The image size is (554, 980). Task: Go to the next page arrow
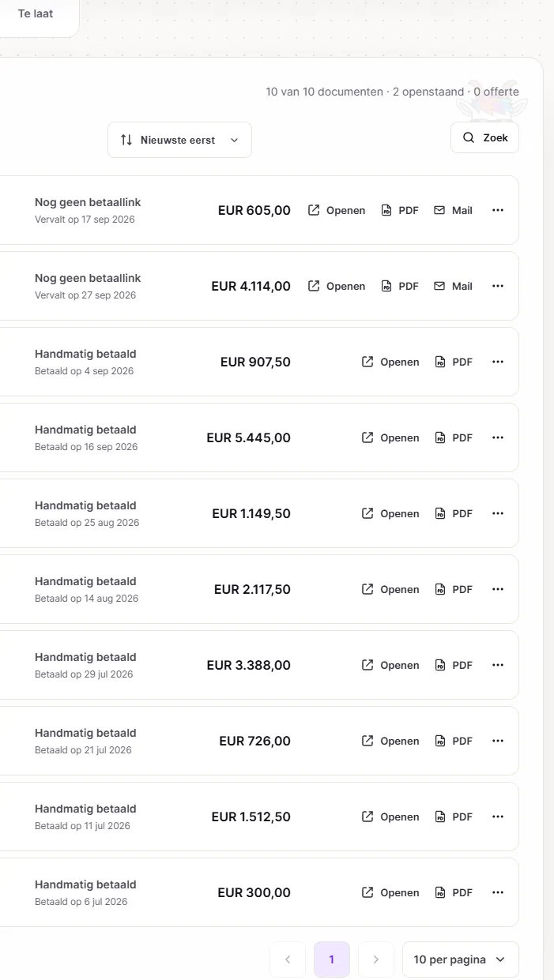pos(376,959)
